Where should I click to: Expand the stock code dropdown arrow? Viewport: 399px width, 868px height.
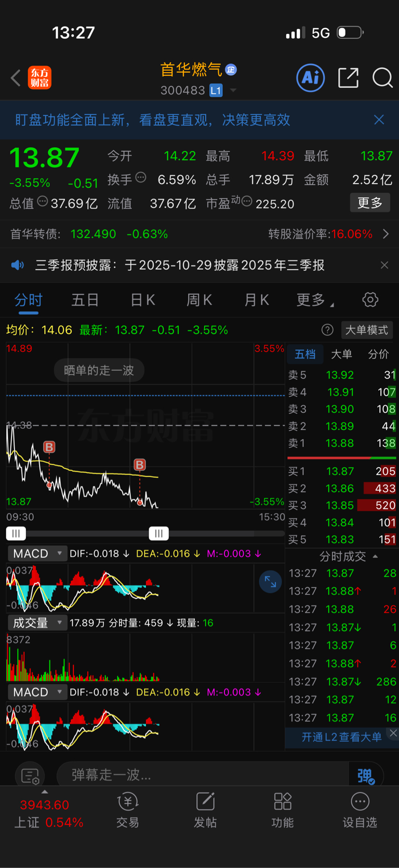tap(233, 90)
